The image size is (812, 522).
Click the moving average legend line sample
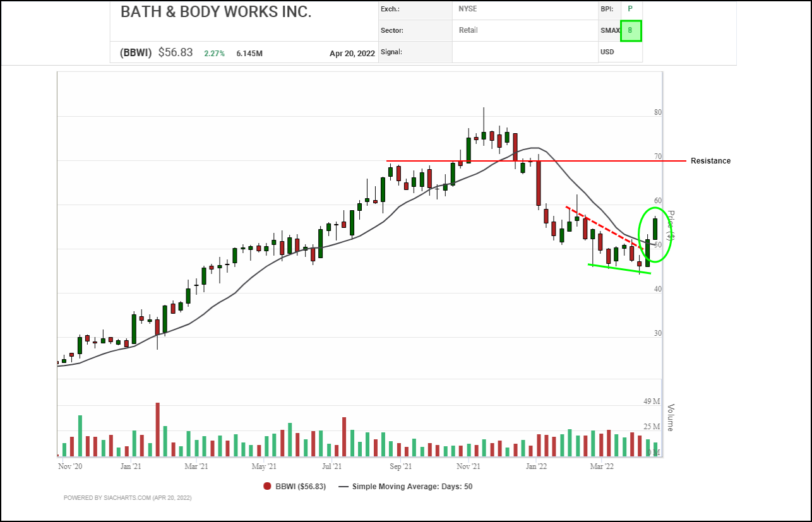343,487
